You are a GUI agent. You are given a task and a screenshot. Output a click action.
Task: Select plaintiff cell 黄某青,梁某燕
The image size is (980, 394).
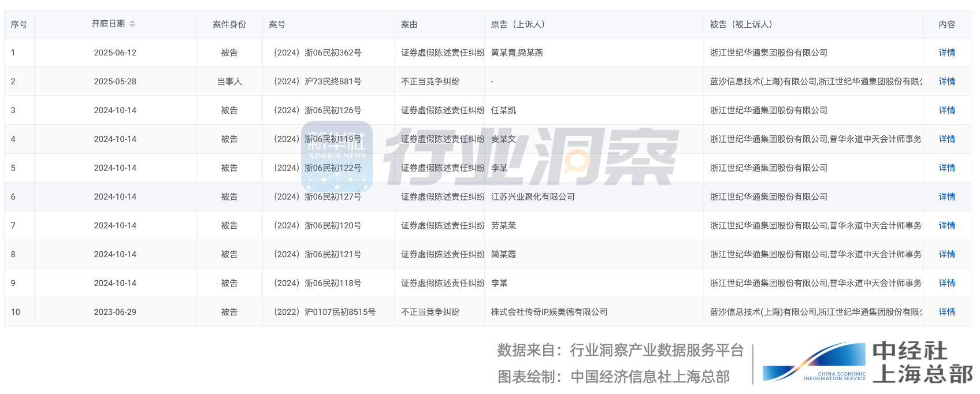tap(517, 53)
